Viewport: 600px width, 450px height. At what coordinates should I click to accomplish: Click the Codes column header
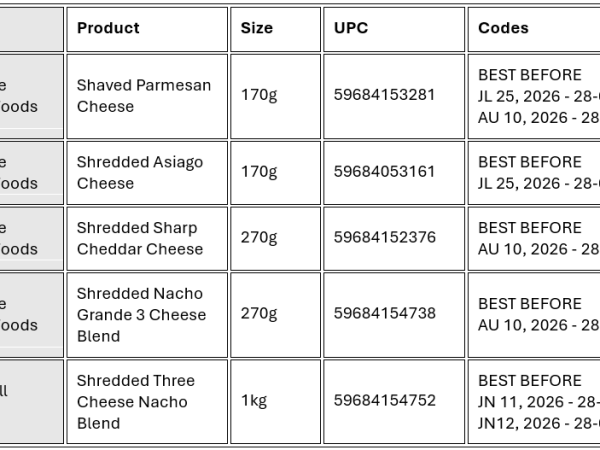click(503, 28)
